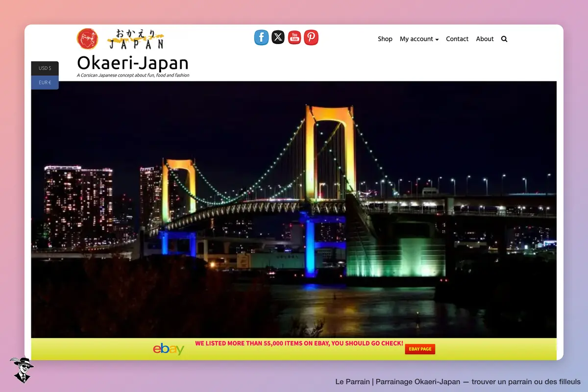Viewport: 588px width, 392px height.
Task: Click the Pinterest icon
Action: 311,37
